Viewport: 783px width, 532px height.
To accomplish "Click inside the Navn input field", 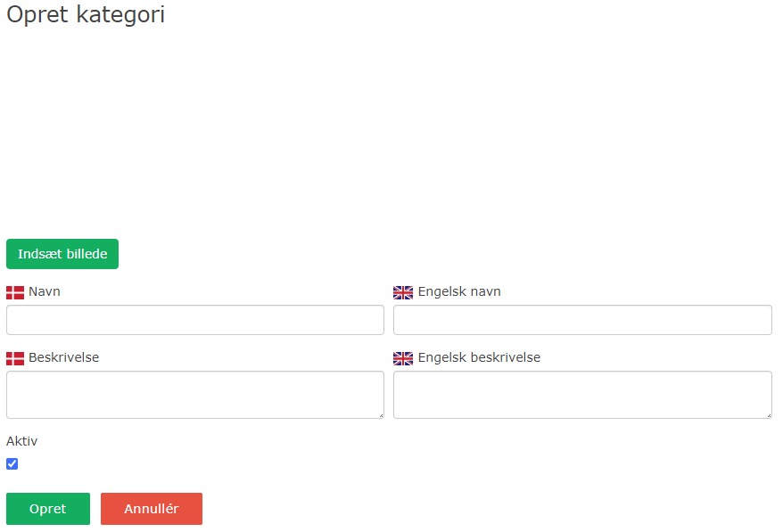I will (194, 320).
